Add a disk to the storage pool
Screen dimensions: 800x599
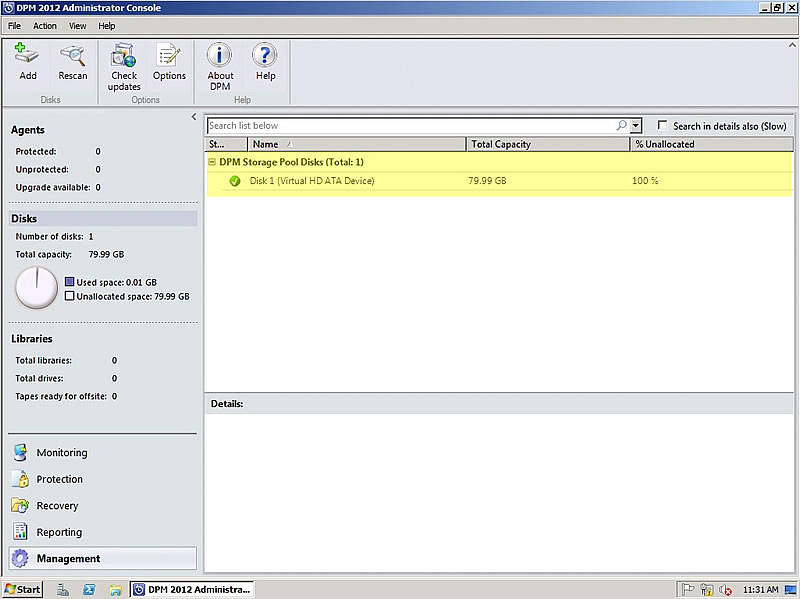click(x=27, y=60)
